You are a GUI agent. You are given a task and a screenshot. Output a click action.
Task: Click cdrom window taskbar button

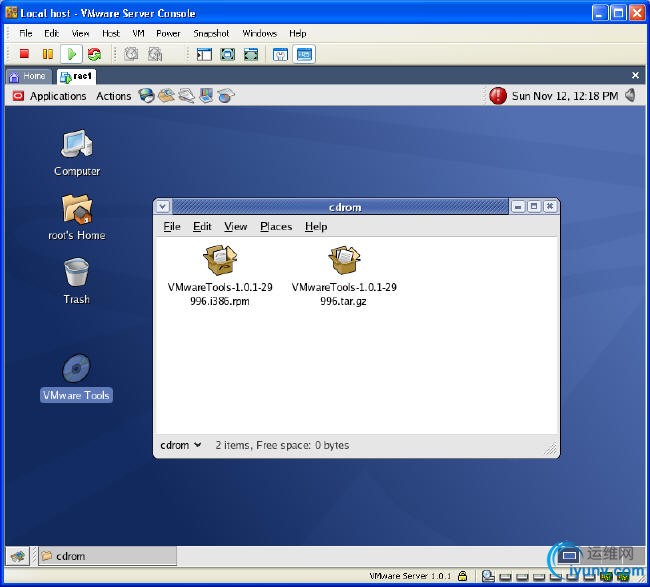click(x=108, y=556)
